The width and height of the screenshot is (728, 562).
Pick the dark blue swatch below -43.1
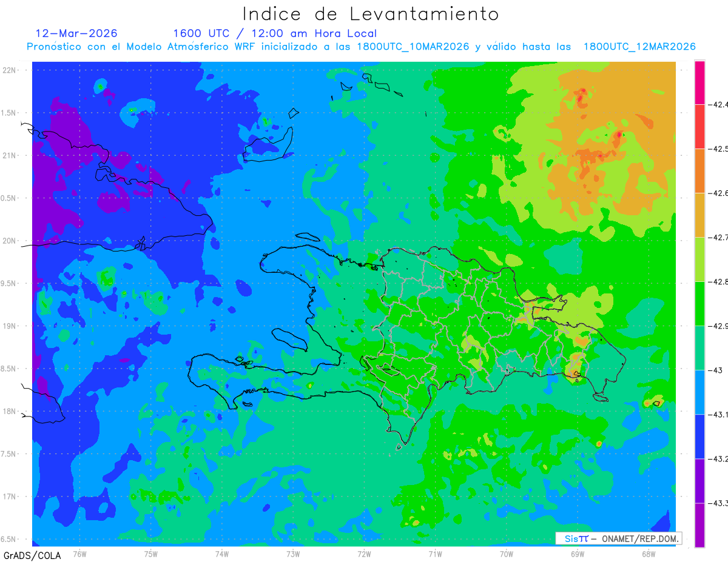click(x=699, y=437)
